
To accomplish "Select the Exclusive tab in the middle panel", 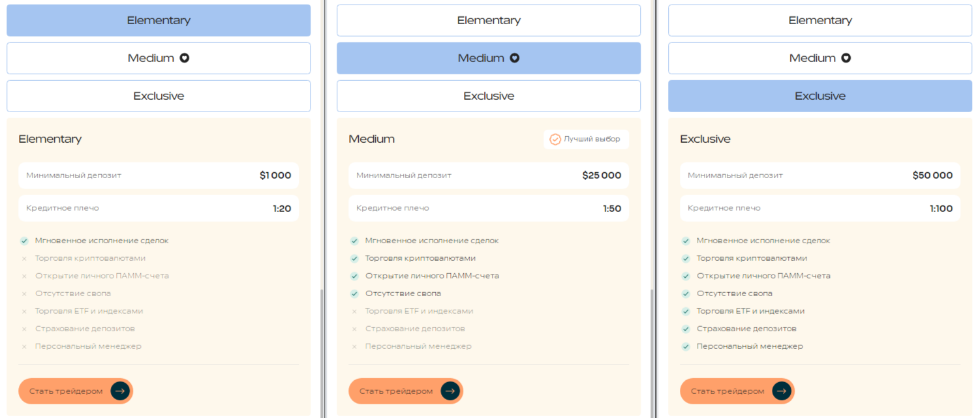I will click(x=489, y=96).
